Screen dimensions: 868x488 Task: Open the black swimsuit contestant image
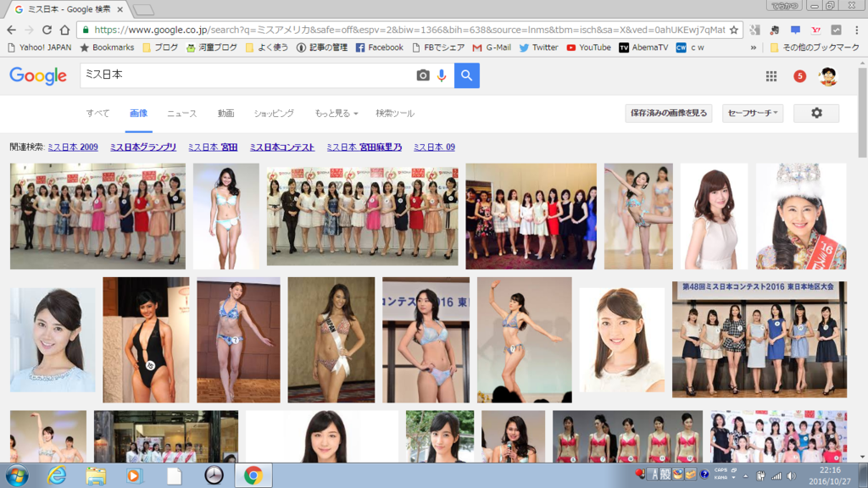(x=146, y=339)
